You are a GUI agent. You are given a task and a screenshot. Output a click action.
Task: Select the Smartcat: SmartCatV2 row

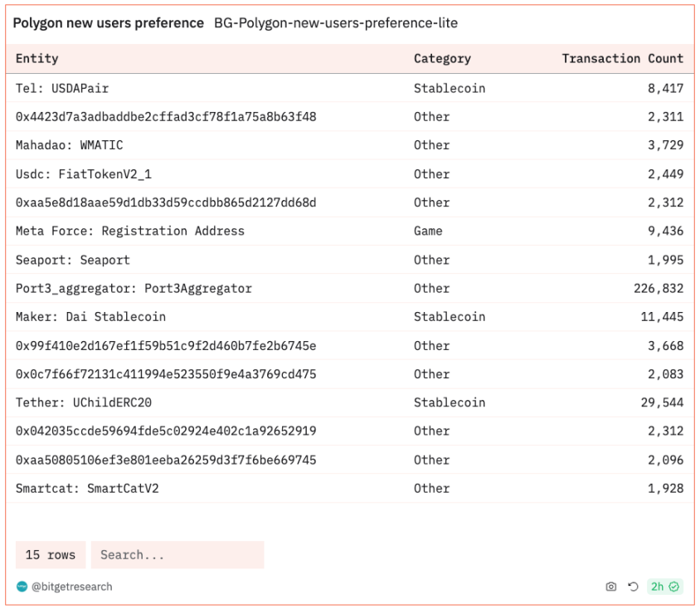pyautogui.click(x=87, y=489)
